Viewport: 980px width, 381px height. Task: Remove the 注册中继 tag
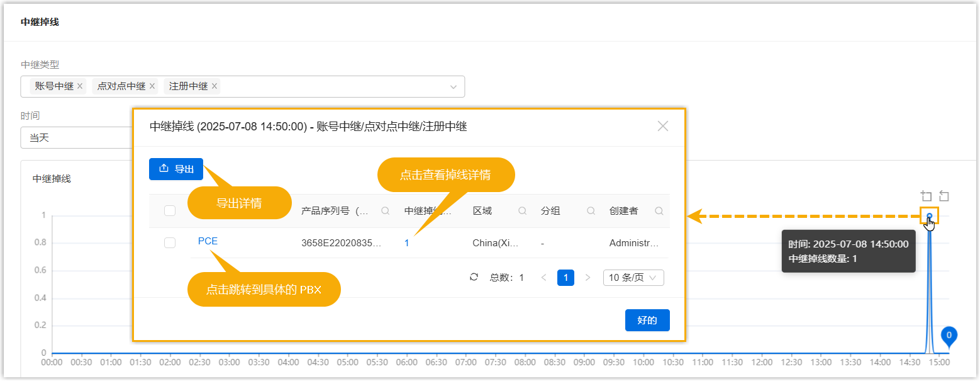coord(214,86)
